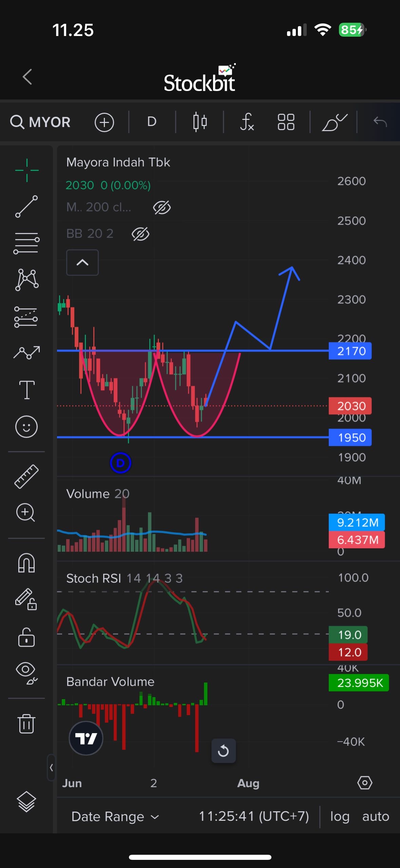Tap the Wi-Fi icon in status bar
Image resolution: width=400 pixels, height=868 pixels.
(323, 30)
